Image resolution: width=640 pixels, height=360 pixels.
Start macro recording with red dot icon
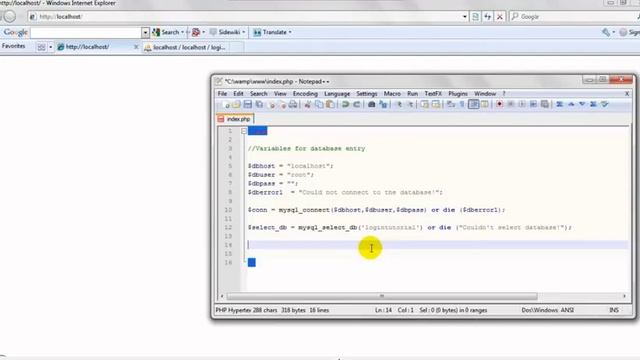pyautogui.click(x=499, y=104)
